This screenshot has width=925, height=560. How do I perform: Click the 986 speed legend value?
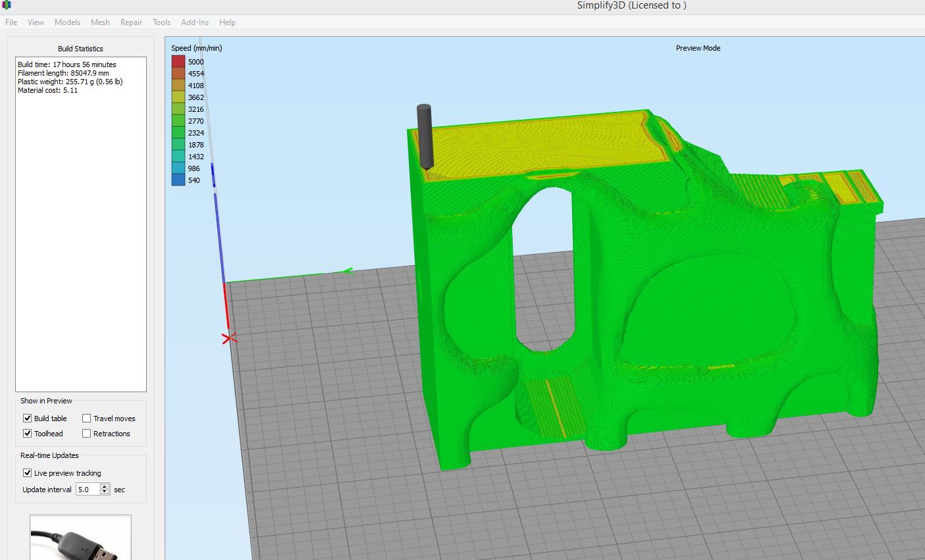tap(194, 168)
